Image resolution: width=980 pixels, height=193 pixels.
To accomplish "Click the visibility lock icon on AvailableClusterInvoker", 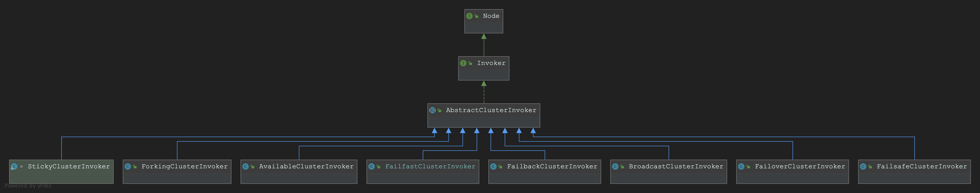I will tap(253, 167).
